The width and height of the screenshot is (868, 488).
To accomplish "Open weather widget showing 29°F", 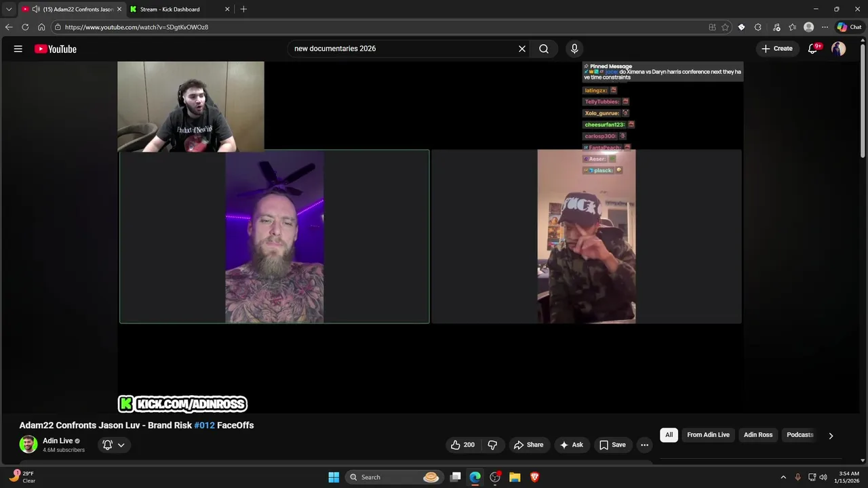I will [x=23, y=477].
